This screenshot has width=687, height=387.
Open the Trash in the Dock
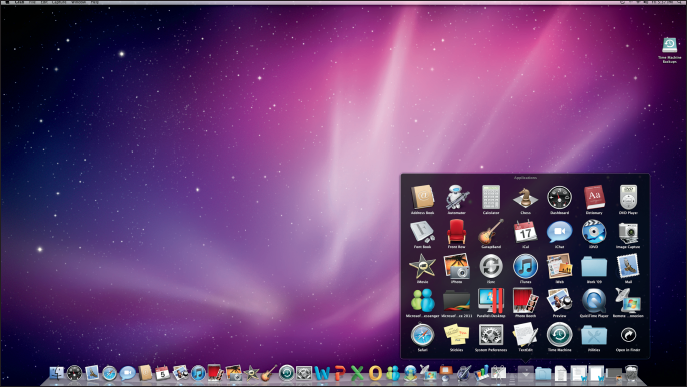pyautogui.click(x=631, y=373)
